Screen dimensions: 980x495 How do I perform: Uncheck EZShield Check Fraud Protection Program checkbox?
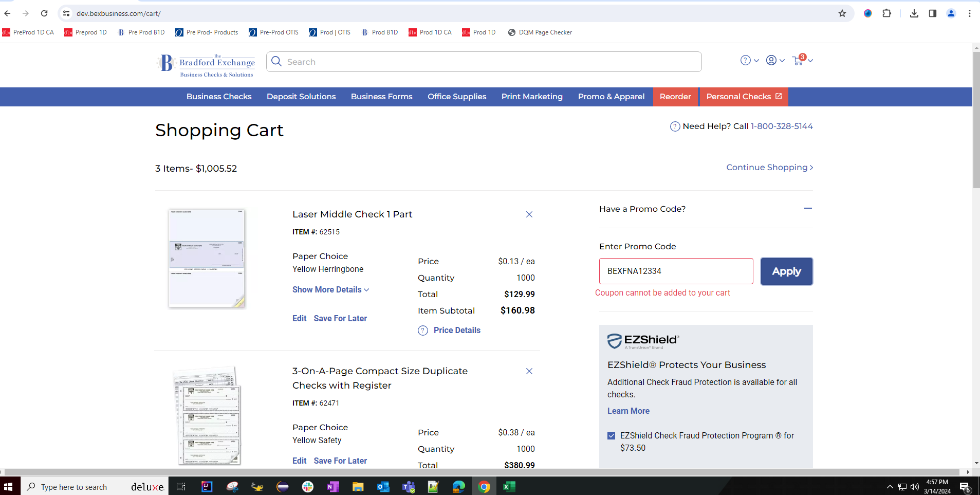612,436
